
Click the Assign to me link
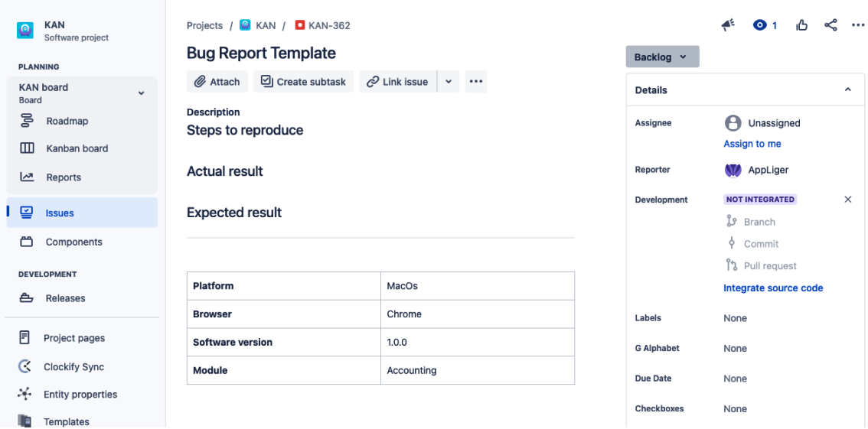click(x=752, y=144)
